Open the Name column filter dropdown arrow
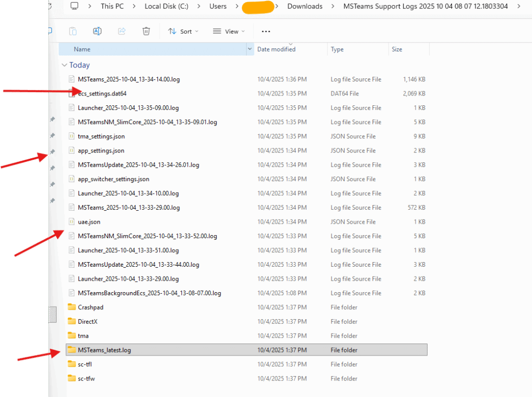 tap(250, 49)
